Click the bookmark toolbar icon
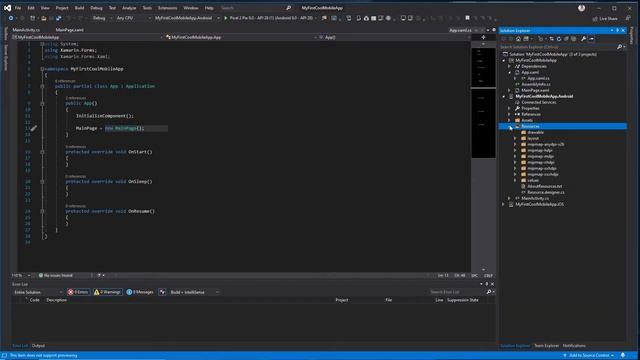 [x=467, y=18]
